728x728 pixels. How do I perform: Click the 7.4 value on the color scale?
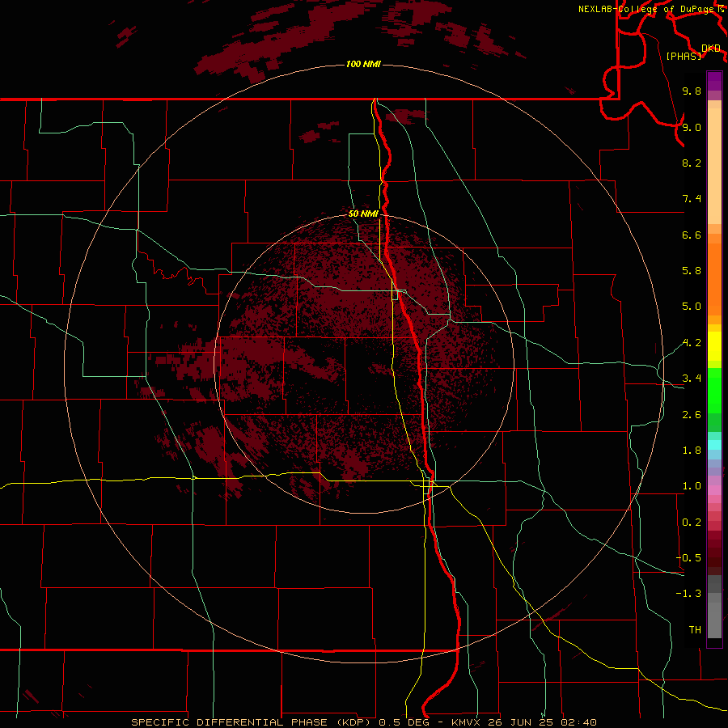click(692, 199)
